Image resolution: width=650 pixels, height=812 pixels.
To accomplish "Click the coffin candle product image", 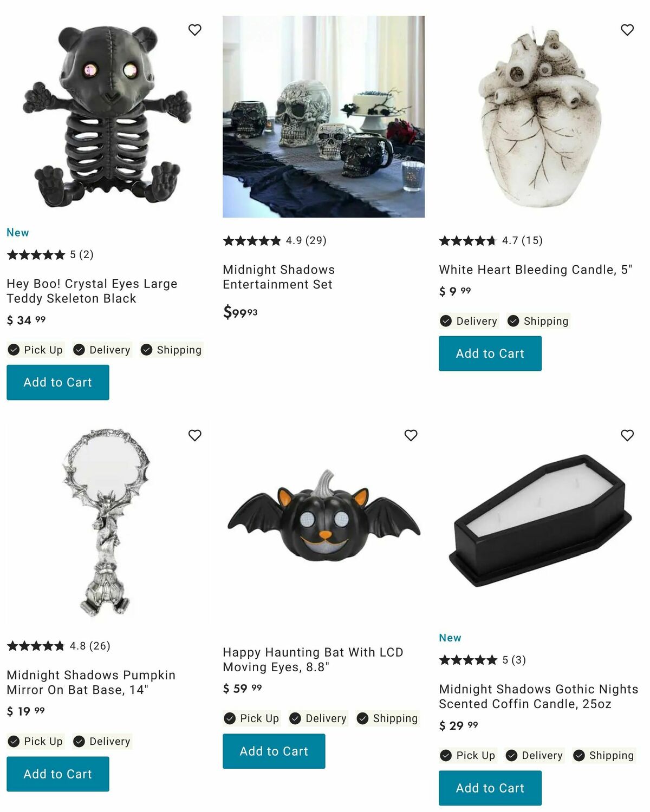I will coord(540,521).
